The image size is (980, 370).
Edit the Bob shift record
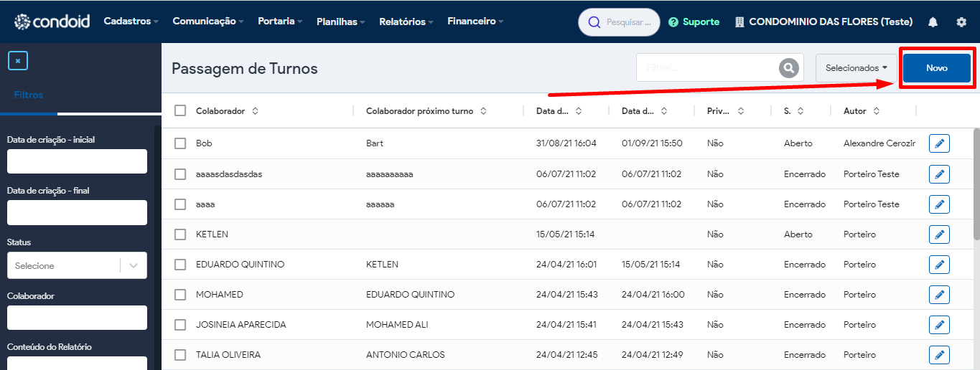pos(939,143)
